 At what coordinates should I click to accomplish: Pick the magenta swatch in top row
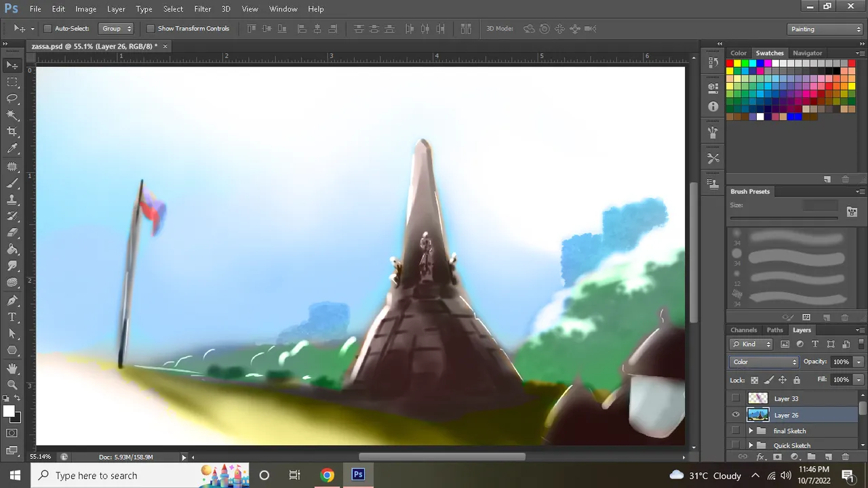[x=768, y=64]
